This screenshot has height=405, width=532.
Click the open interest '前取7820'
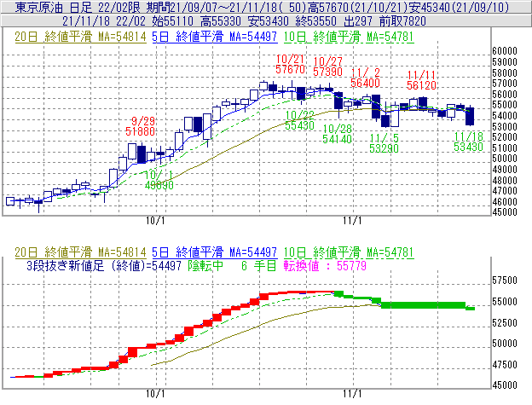point(402,21)
